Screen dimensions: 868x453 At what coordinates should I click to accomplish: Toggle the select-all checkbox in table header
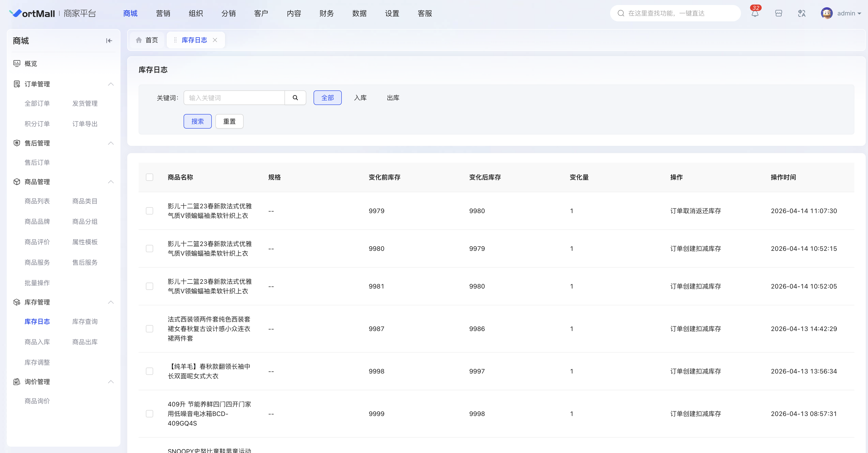coord(149,177)
